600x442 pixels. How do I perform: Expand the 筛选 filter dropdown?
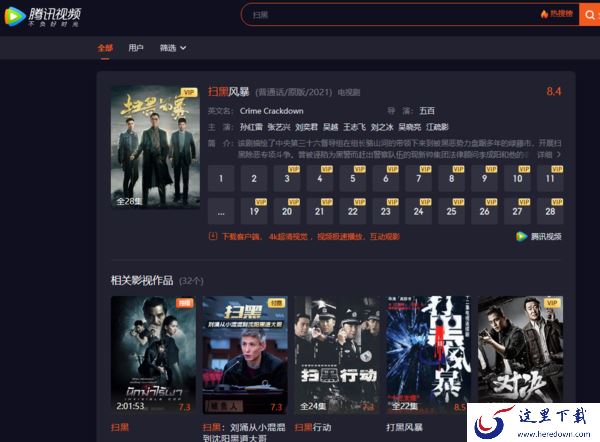[x=173, y=48]
